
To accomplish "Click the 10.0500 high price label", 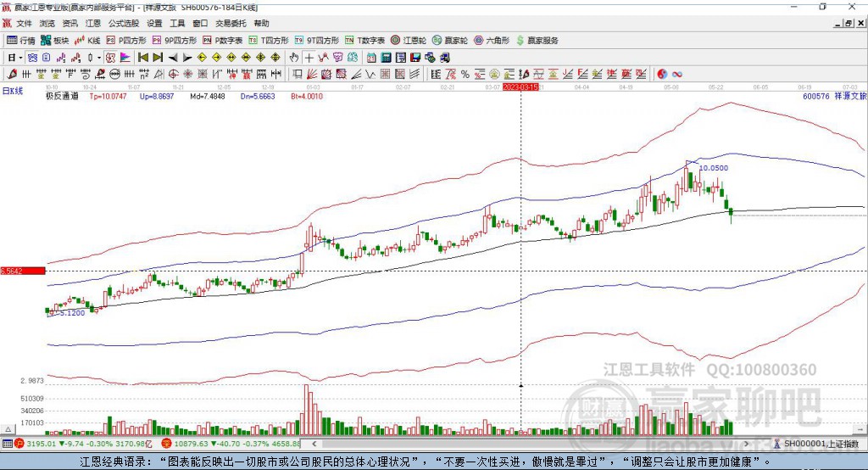I will click(x=714, y=168).
